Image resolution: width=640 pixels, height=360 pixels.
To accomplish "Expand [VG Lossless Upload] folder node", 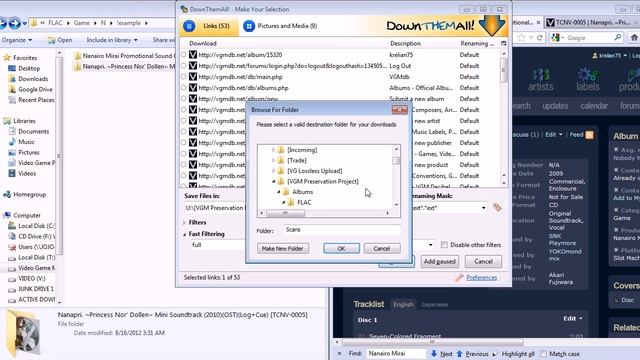I will (x=273, y=171).
